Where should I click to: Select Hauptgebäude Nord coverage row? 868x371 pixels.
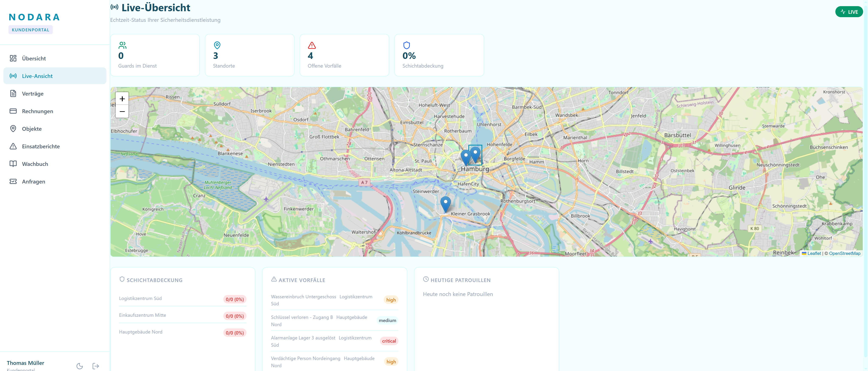coord(183,332)
